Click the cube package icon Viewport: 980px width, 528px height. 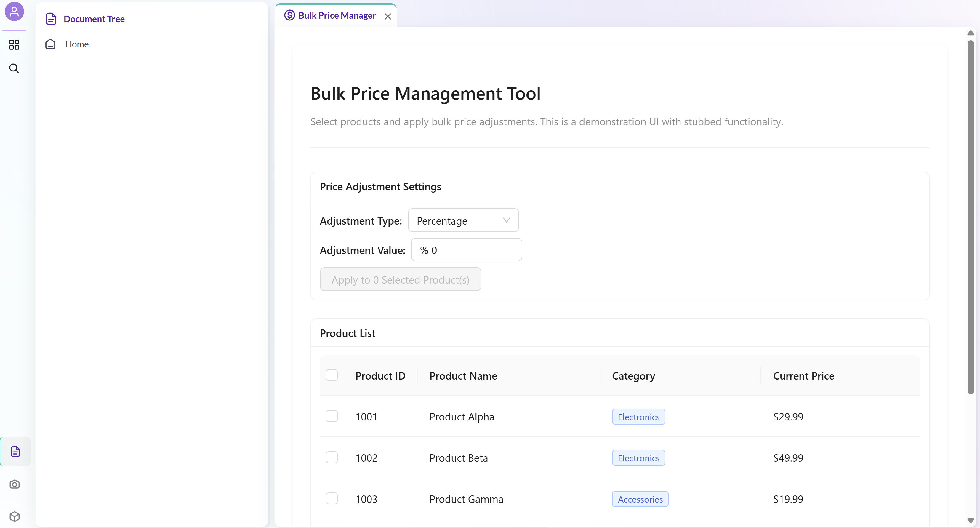tap(15, 516)
